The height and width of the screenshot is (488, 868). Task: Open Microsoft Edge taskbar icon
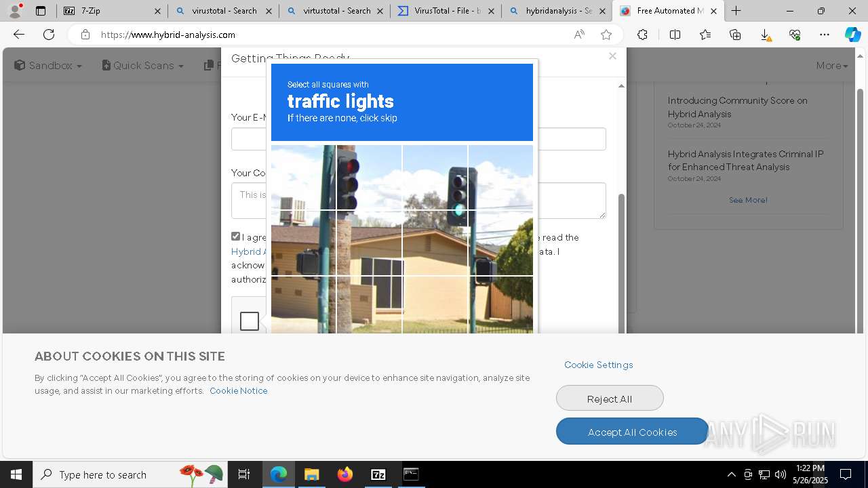coord(279,474)
